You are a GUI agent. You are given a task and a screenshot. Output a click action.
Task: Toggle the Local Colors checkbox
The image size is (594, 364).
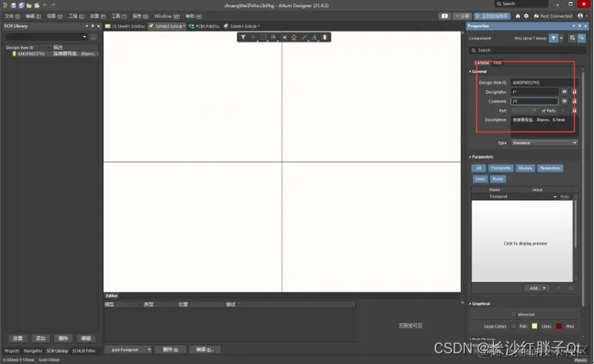(x=514, y=326)
